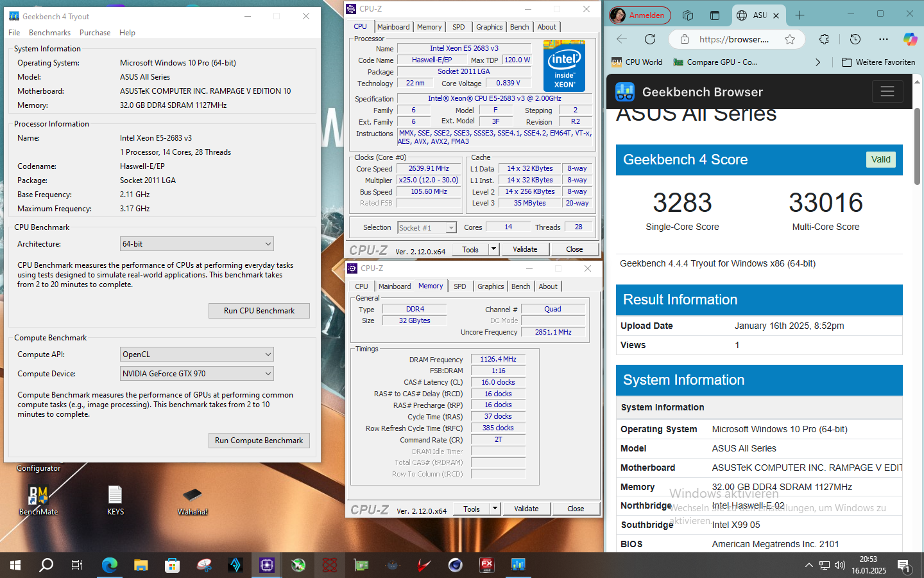The width and height of the screenshot is (924, 578).
Task: Click the green Valid badge
Action: pos(881,159)
